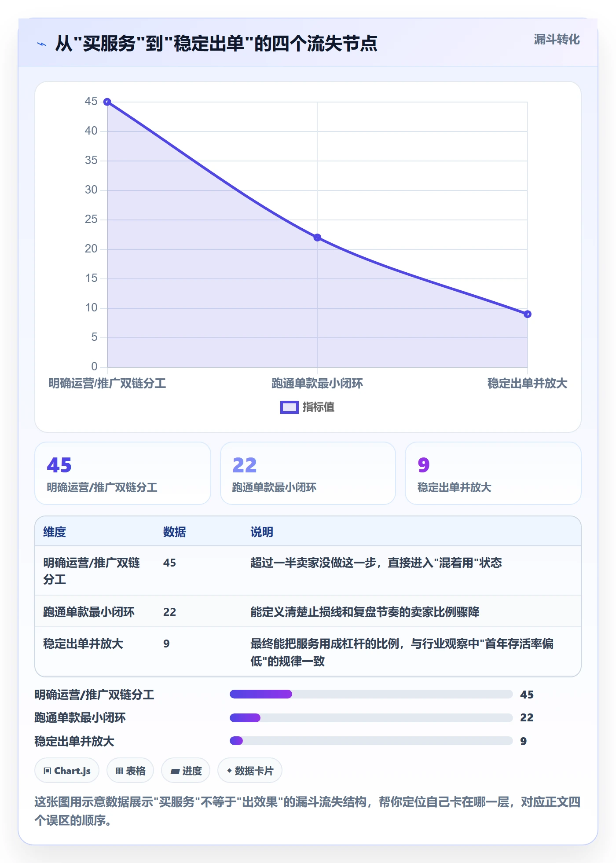Viewport: 616px width, 863px height.
Task: Click the table data cell with 22
Action: (170, 612)
